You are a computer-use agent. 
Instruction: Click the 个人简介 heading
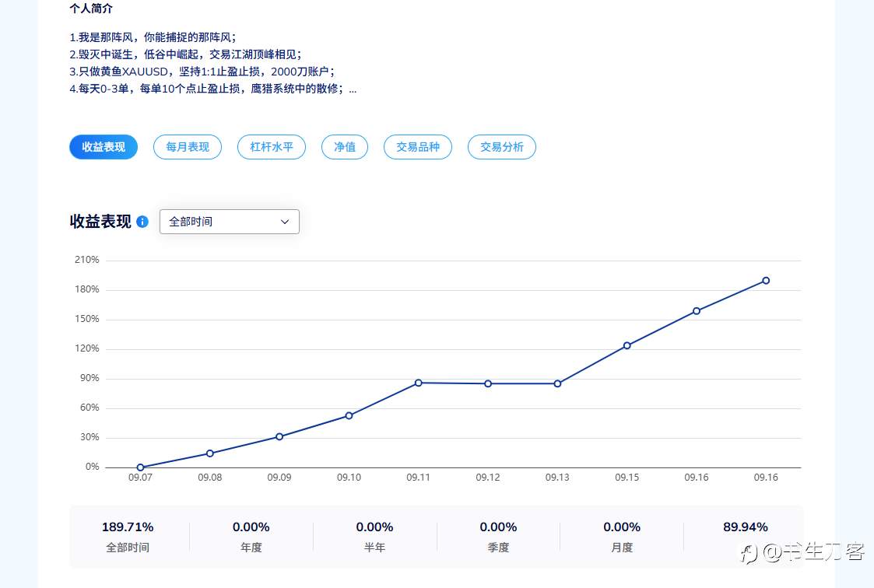(x=91, y=9)
